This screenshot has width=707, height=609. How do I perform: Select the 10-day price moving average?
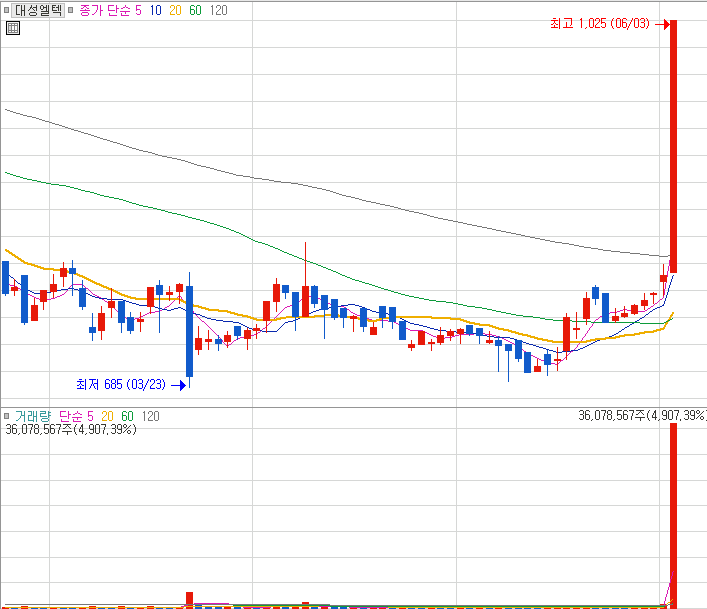click(x=156, y=10)
